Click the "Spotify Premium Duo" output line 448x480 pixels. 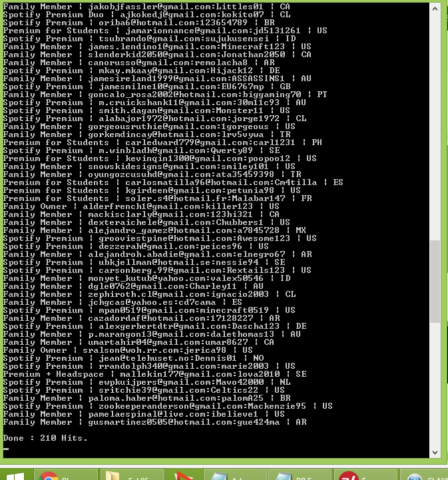click(146, 15)
